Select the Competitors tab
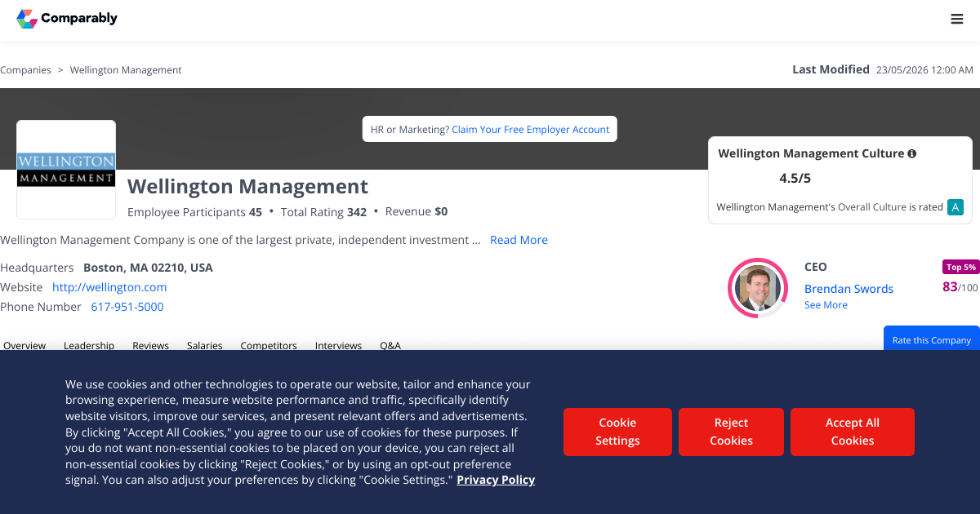Viewport: 980px width, 514px height. click(x=269, y=345)
